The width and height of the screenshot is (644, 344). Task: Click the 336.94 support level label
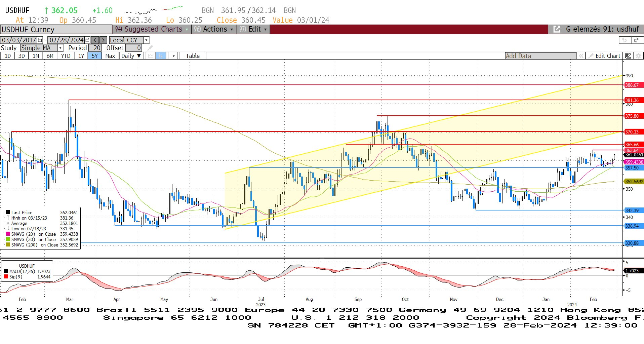[633, 226]
